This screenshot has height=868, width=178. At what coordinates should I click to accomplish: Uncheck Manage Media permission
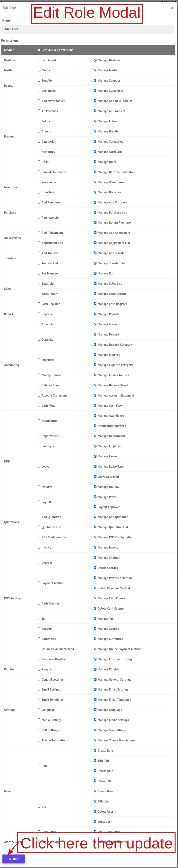point(95,70)
